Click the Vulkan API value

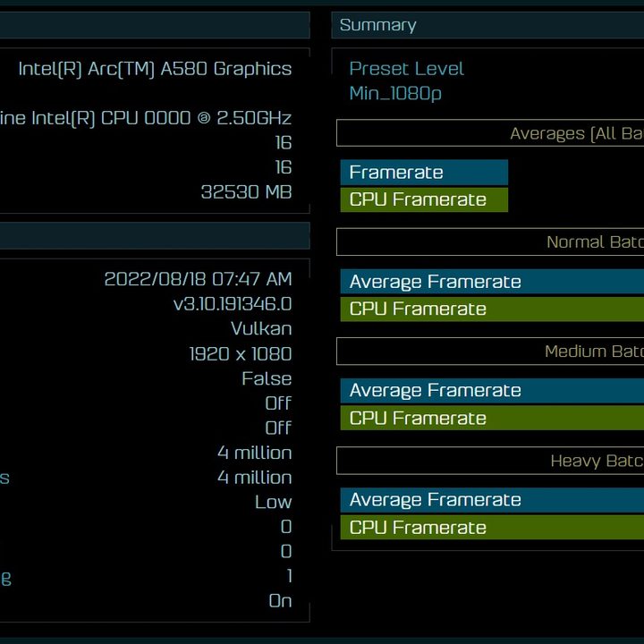click(x=261, y=329)
